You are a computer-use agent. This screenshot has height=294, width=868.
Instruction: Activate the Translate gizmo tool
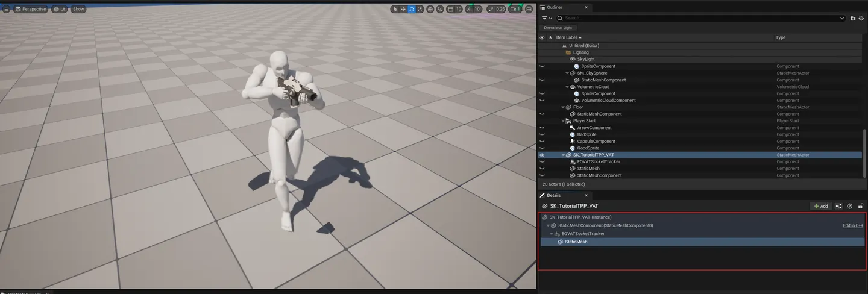403,9
